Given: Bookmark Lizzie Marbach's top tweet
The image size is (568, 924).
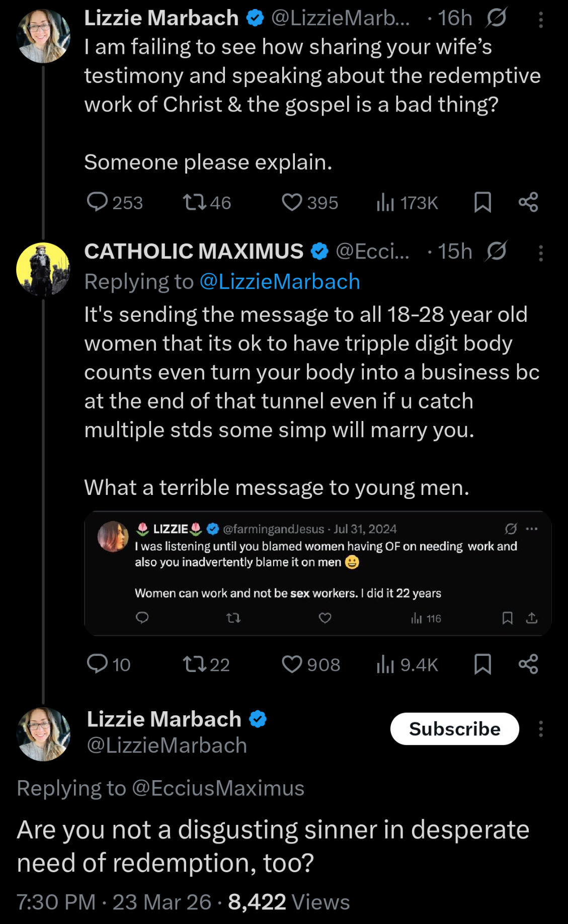Looking at the screenshot, I should pos(482,202).
